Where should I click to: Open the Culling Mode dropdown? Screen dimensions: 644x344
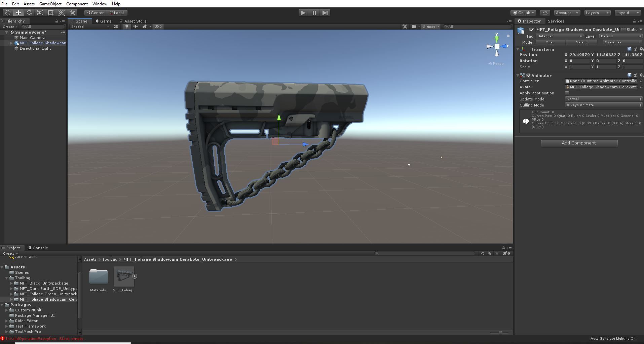(x=604, y=105)
